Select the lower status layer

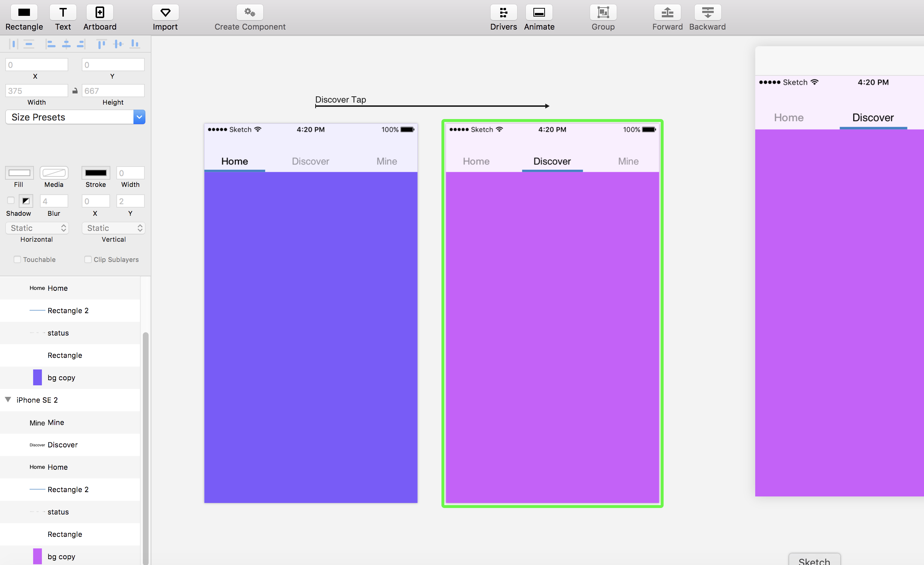click(70, 512)
